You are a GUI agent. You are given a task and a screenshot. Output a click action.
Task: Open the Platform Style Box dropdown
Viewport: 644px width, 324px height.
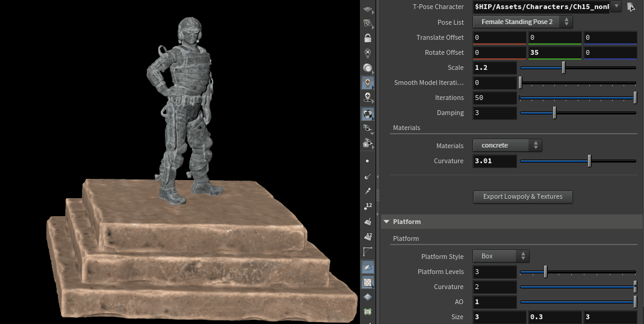tap(500, 256)
